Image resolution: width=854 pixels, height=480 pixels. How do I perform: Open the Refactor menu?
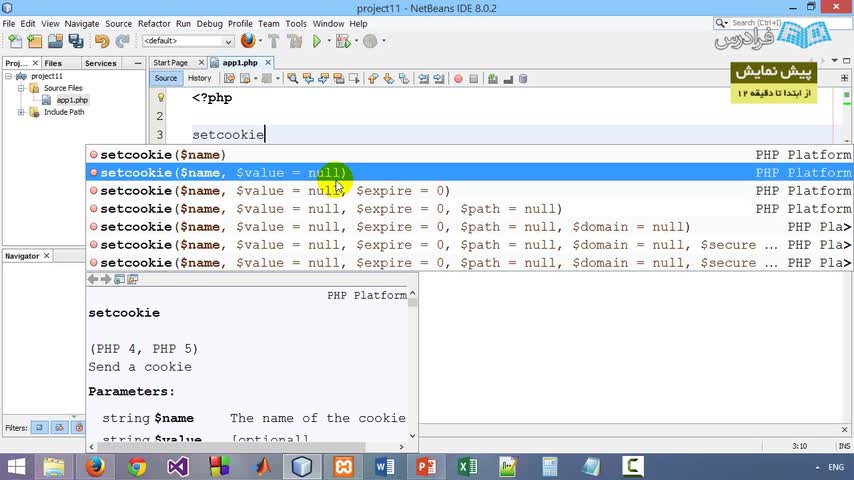pyautogui.click(x=154, y=24)
